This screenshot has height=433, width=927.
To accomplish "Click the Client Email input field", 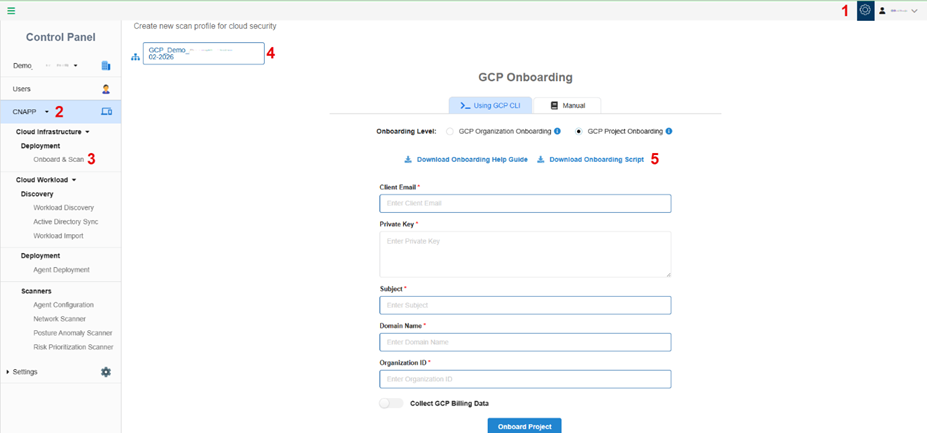I will tap(525, 203).
